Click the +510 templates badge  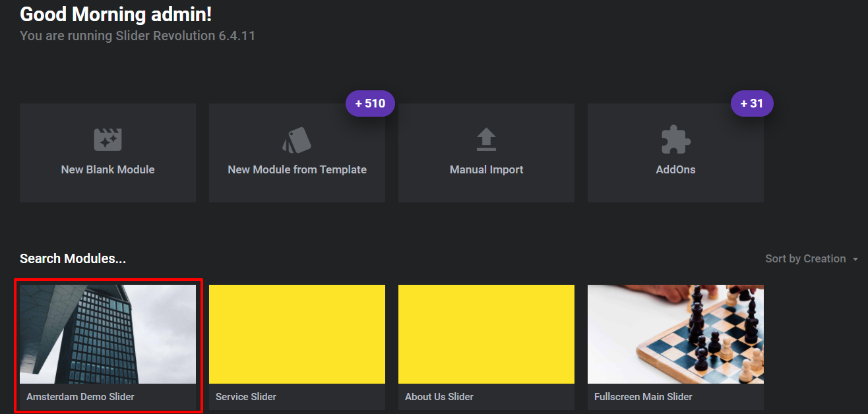pos(370,103)
